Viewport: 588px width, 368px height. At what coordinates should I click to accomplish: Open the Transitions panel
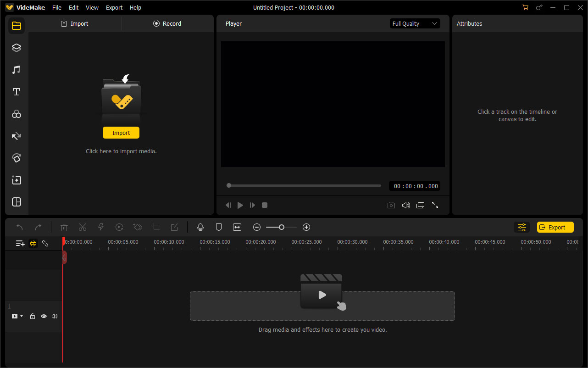point(17,136)
